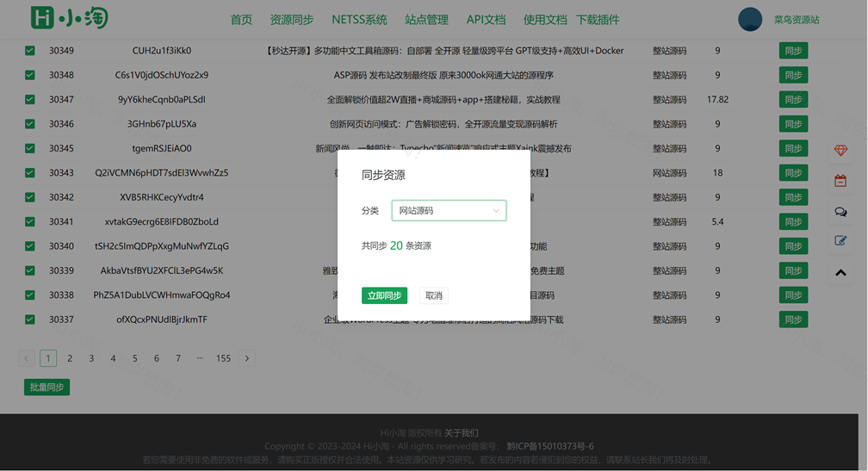Open the API文档 navigation item
868x471 pixels.
(486, 20)
